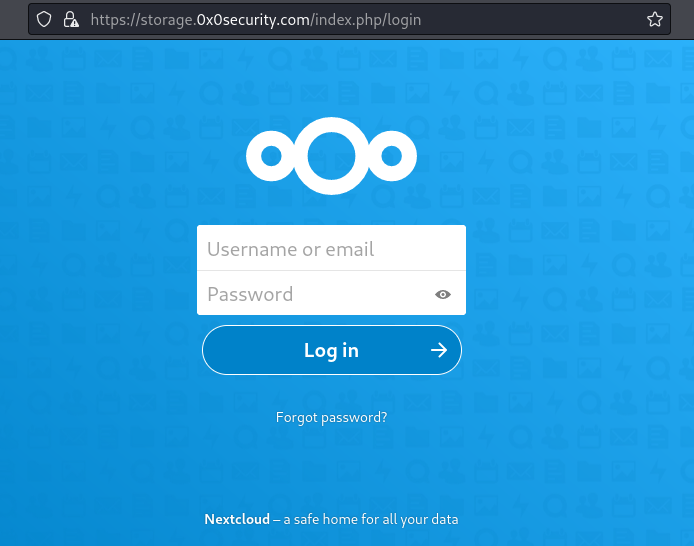This screenshot has width=694, height=546.
Task: Open site info via the padlock icon
Action: tap(70, 19)
